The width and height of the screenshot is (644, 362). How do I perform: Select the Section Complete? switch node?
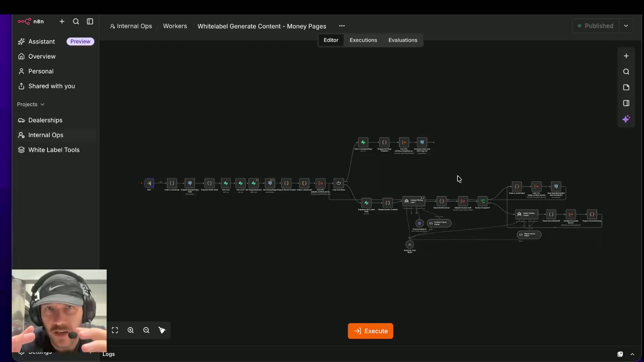click(x=483, y=201)
